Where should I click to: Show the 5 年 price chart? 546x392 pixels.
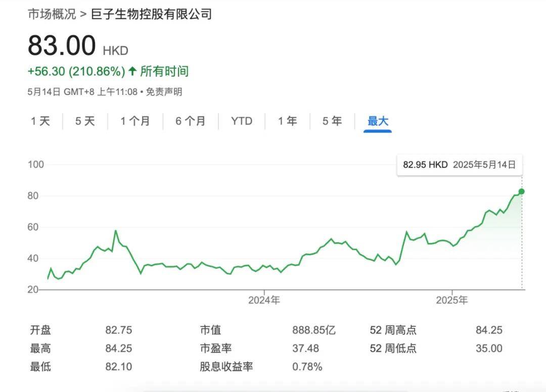click(x=332, y=121)
